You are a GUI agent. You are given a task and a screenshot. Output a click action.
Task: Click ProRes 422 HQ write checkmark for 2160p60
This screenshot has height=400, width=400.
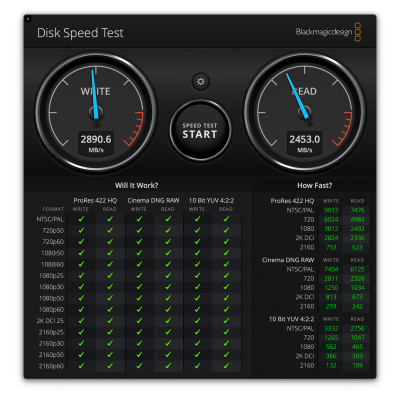[x=81, y=366]
